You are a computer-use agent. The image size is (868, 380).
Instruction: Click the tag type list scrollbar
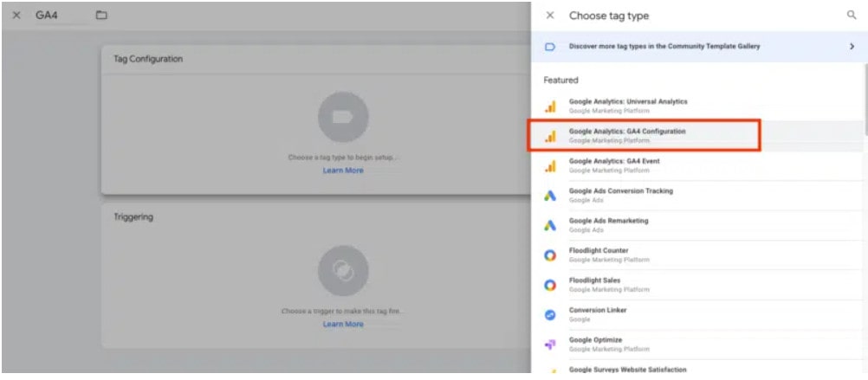(865, 100)
